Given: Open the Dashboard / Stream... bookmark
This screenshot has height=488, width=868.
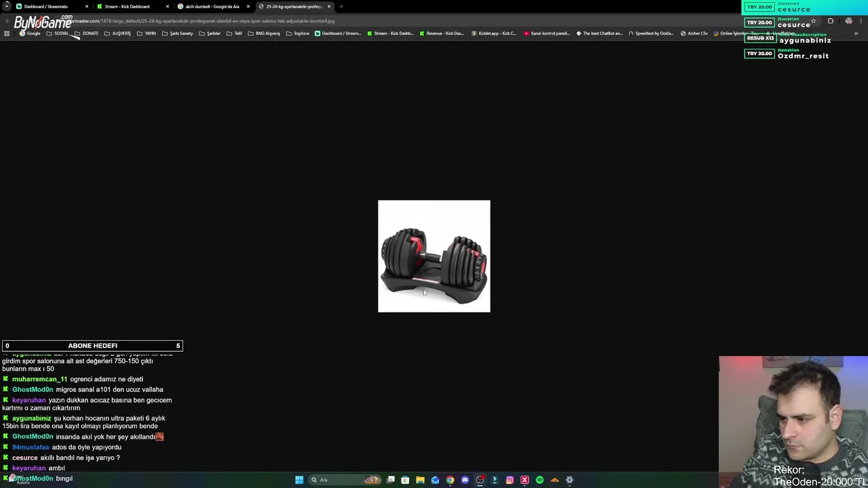Looking at the screenshot, I should tap(338, 33).
